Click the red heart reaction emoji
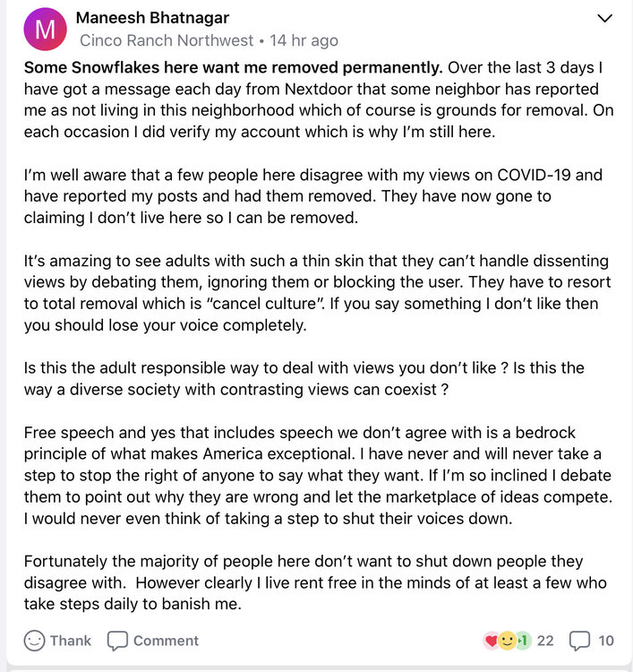 tap(491, 641)
